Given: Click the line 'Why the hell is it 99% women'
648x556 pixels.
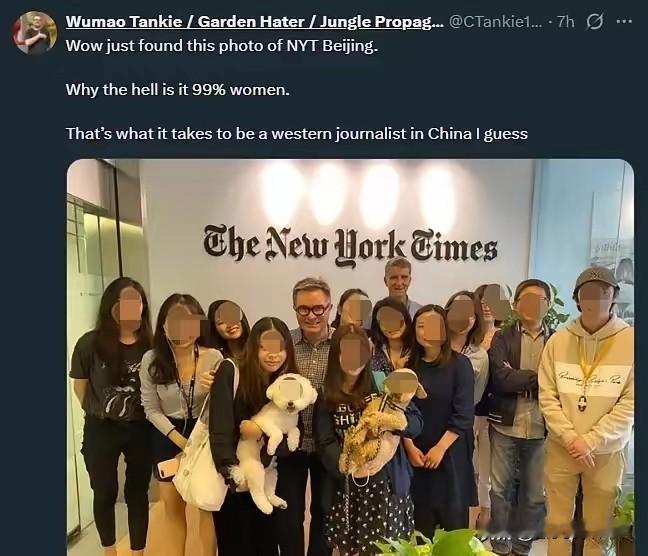Looking at the screenshot, I should 178,89.
